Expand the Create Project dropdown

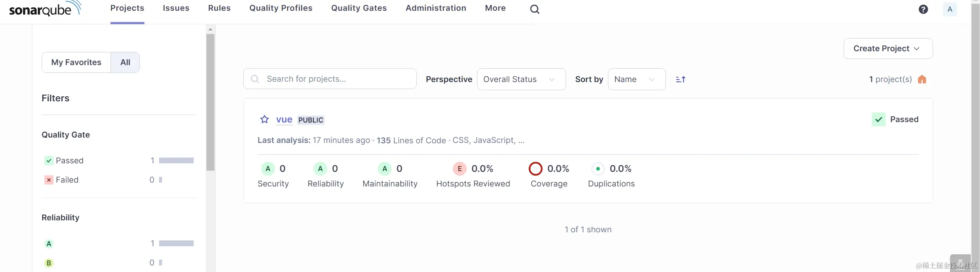[x=888, y=49]
